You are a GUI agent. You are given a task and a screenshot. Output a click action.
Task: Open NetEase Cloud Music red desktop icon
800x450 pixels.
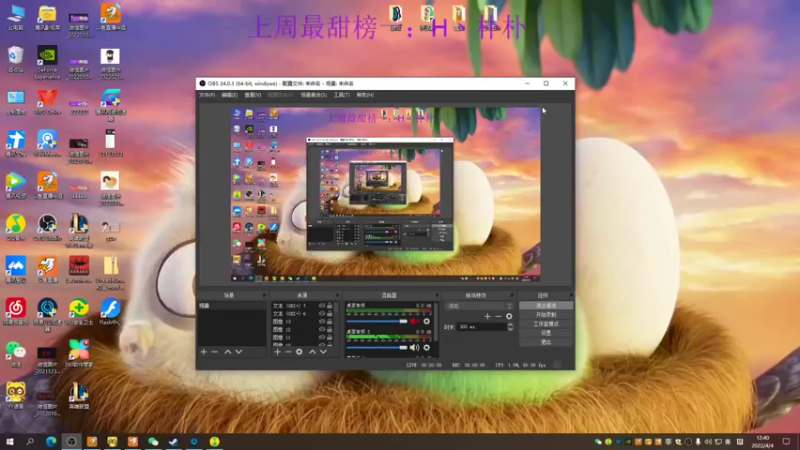16,311
